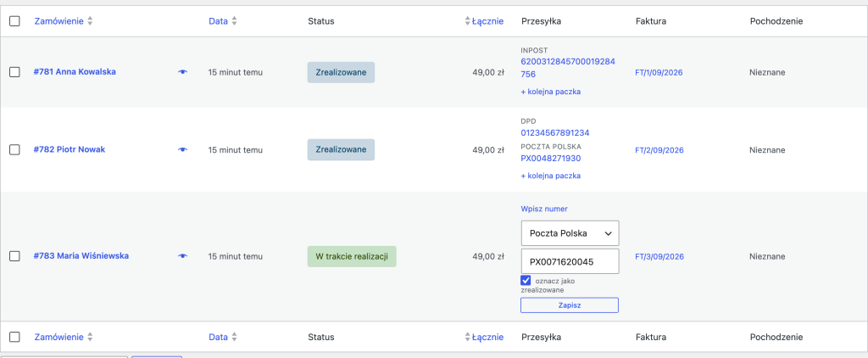Click 49,00 zł total for order #783

(x=487, y=256)
